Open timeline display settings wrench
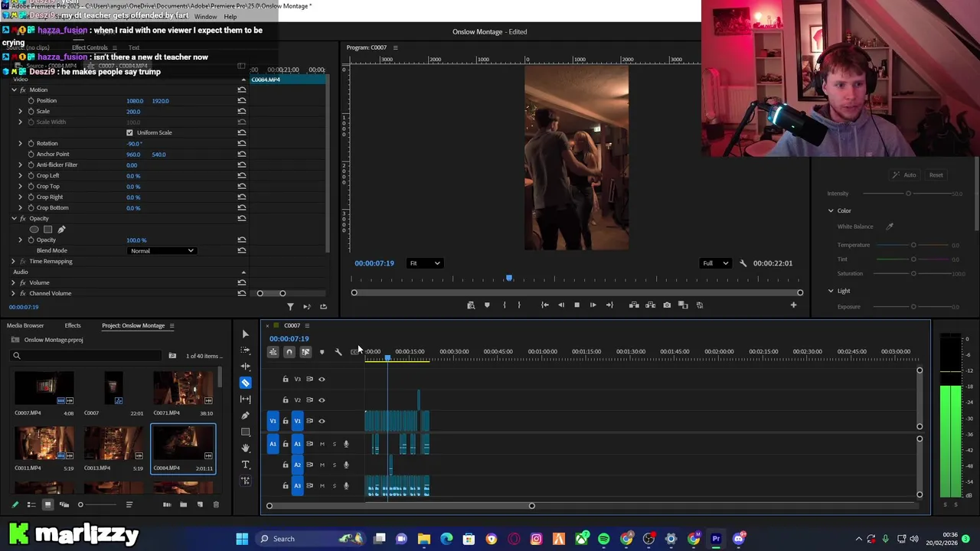 338,352
